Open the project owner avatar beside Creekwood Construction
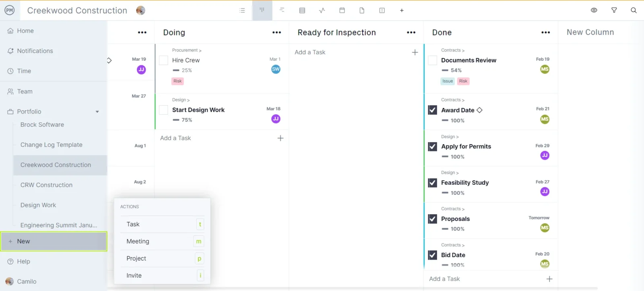Screen dimensions: 644x291 click(x=140, y=10)
